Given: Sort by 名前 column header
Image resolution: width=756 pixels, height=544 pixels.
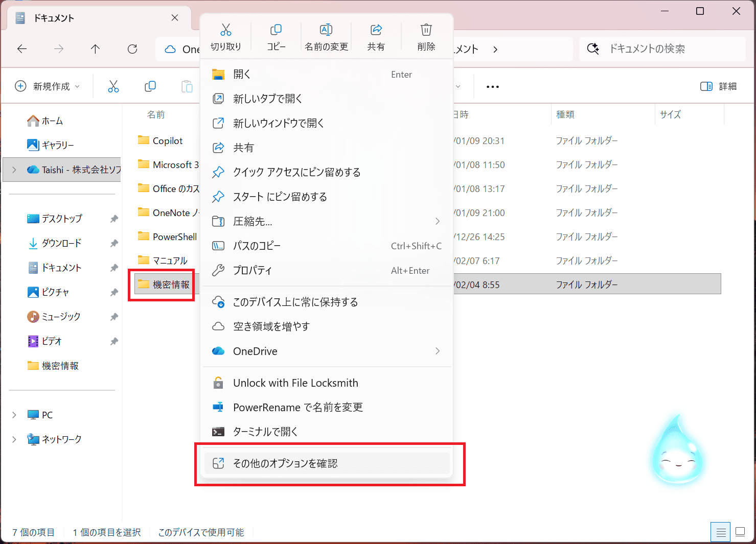Looking at the screenshot, I should (156, 114).
